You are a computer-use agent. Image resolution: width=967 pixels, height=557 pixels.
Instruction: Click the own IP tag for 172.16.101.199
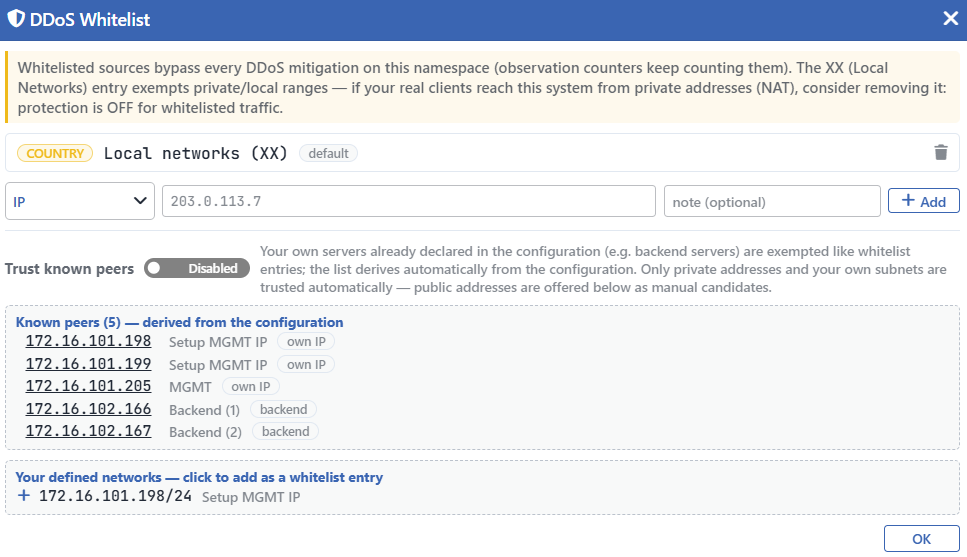(306, 365)
